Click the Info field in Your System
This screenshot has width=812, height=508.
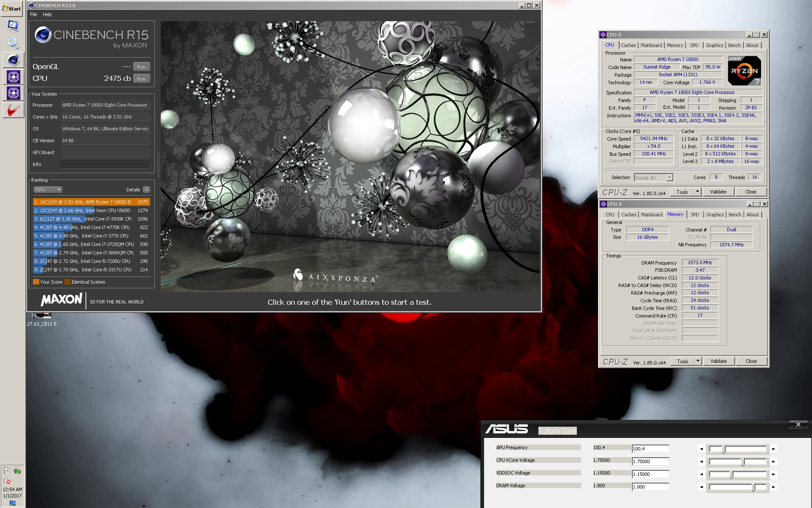(105, 164)
